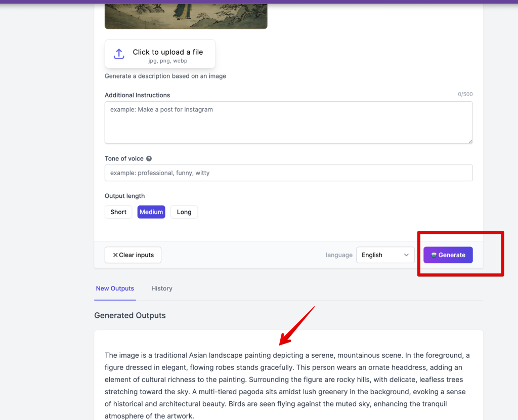
Task: Click the X icon in Clear inputs
Action: click(115, 255)
